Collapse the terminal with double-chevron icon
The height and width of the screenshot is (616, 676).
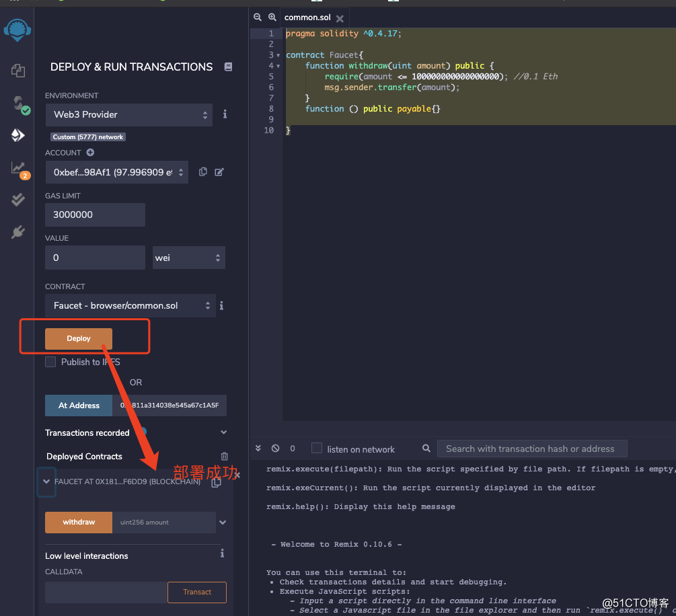tap(258, 449)
